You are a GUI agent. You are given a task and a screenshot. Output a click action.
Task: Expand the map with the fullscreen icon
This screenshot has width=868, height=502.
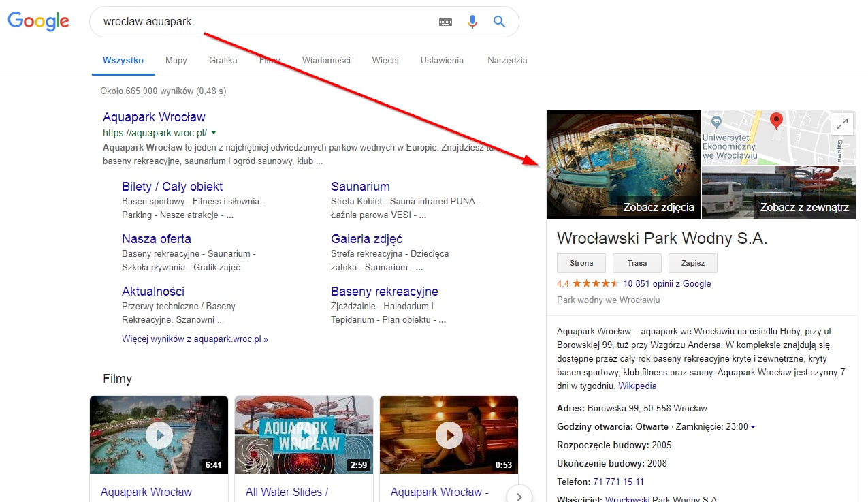(842, 124)
